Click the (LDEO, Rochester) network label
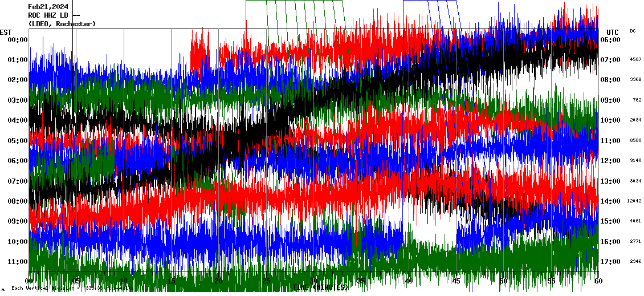Image resolution: width=644 pixels, height=296 pixels. (62, 24)
